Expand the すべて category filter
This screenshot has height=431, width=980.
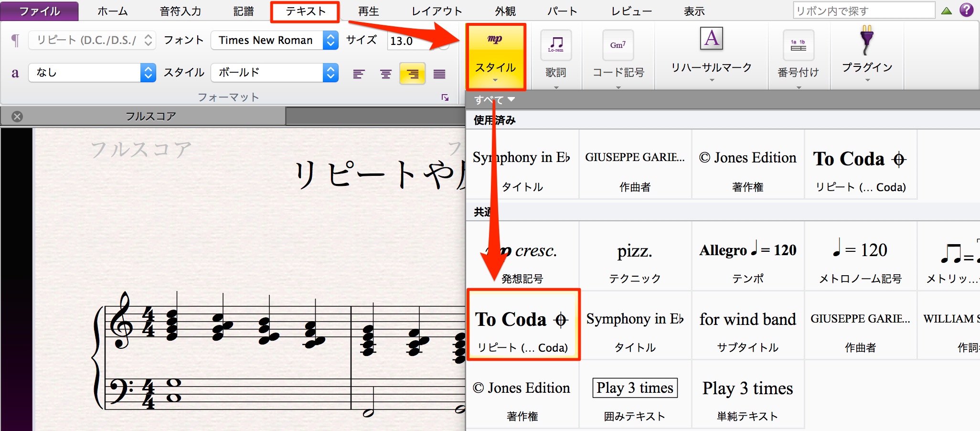[494, 100]
